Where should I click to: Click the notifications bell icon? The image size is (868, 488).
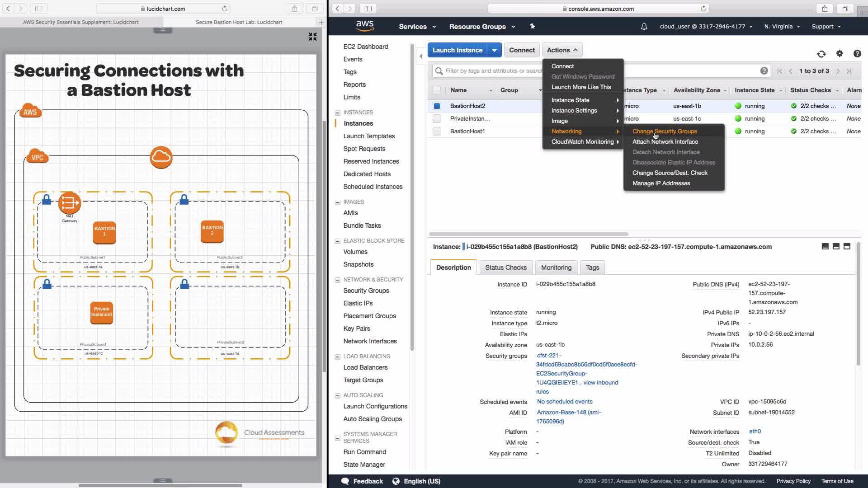point(644,27)
